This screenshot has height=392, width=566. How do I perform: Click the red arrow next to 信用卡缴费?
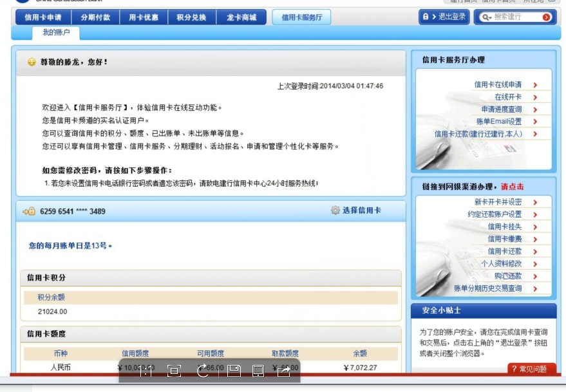tap(535, 239)
